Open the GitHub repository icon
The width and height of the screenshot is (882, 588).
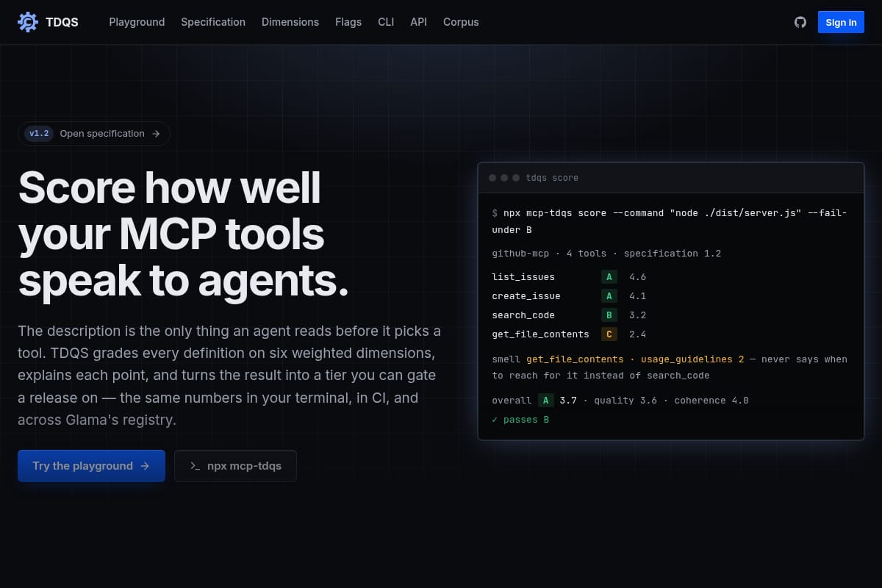[x=800, y=22]
